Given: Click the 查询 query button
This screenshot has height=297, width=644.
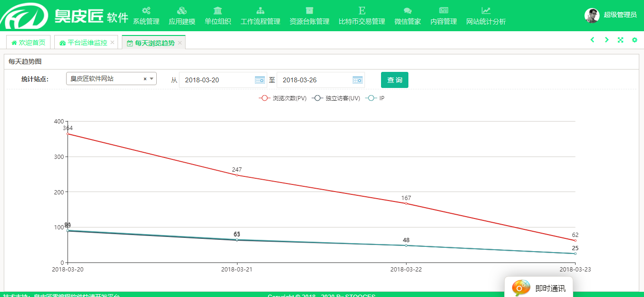Looking at the screenshot, I should click(394, 80).
